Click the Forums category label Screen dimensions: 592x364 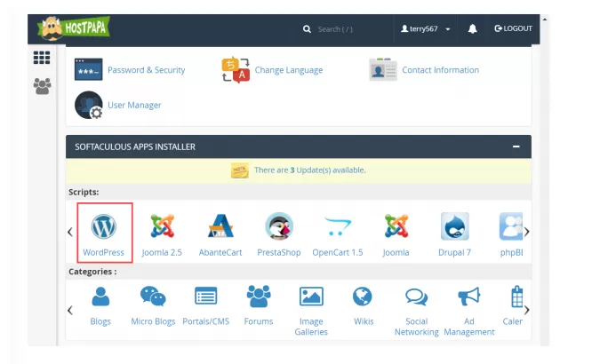coord(259,321)
